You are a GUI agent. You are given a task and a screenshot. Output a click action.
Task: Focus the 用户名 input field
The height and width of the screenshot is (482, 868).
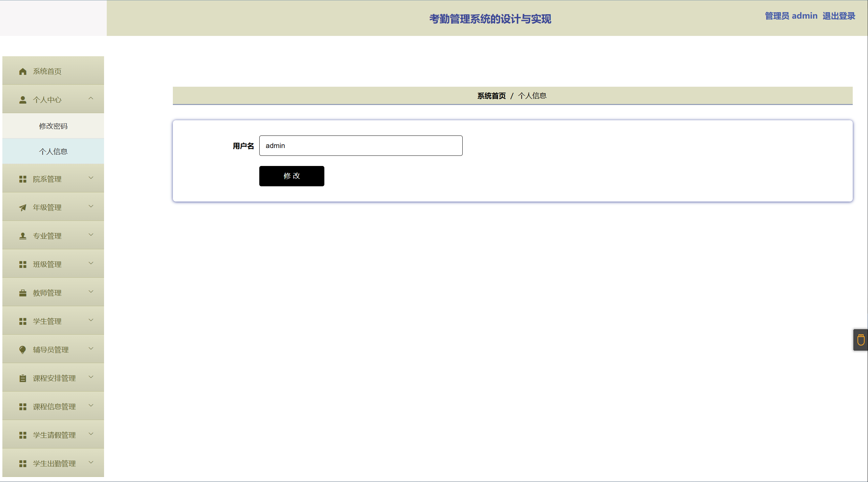click(361, 146)
